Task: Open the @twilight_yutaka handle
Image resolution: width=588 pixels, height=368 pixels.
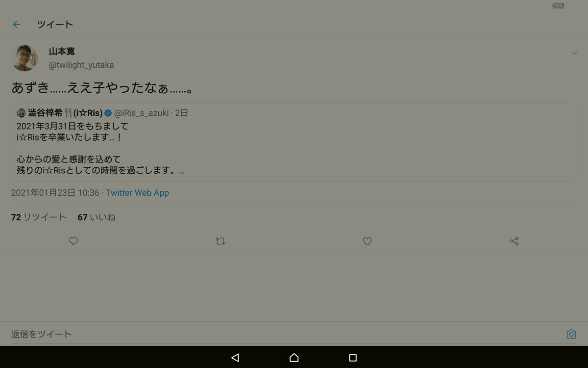Action: (81, 65)
